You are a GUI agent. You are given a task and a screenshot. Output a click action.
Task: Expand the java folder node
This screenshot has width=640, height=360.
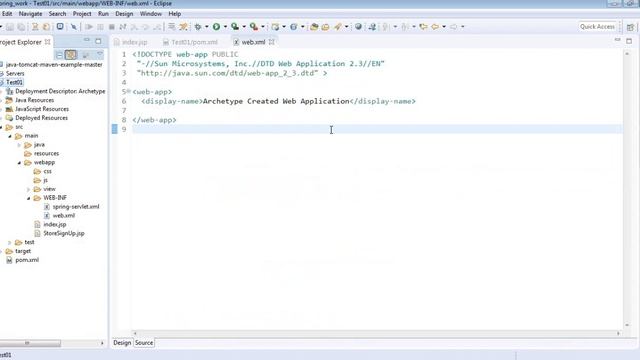click(19, 145)
